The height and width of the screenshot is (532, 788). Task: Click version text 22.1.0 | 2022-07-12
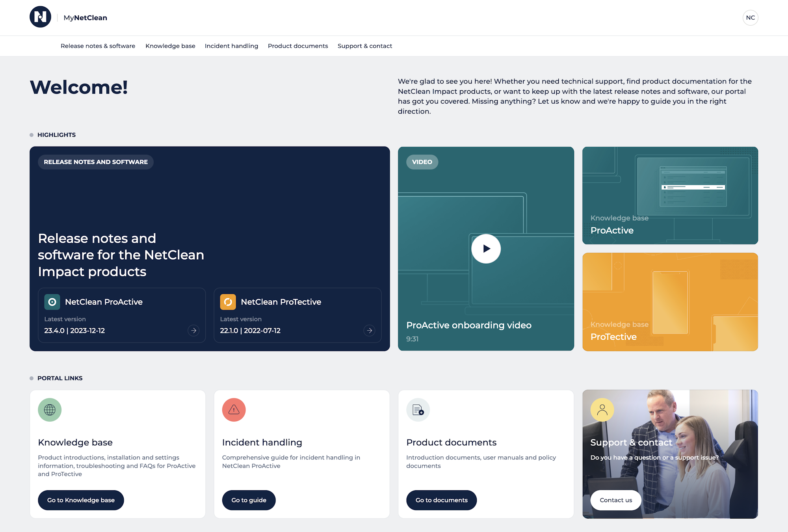[250, 331]
